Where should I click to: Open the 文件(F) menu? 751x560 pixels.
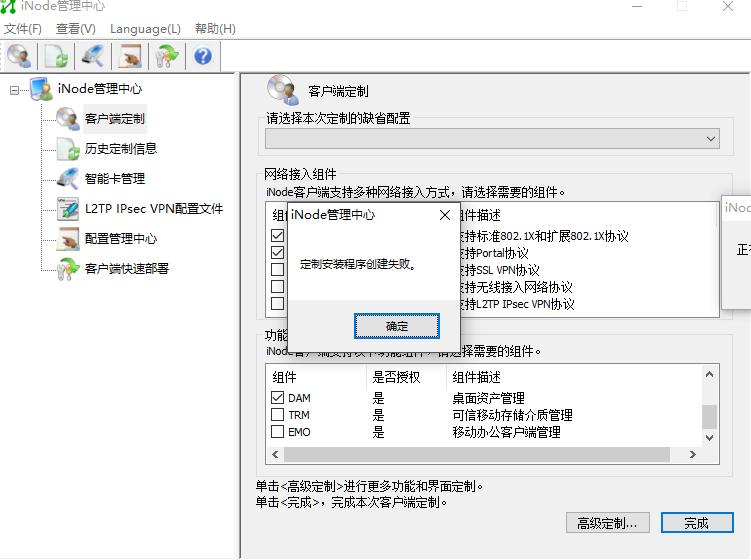(x=23, y=29)
